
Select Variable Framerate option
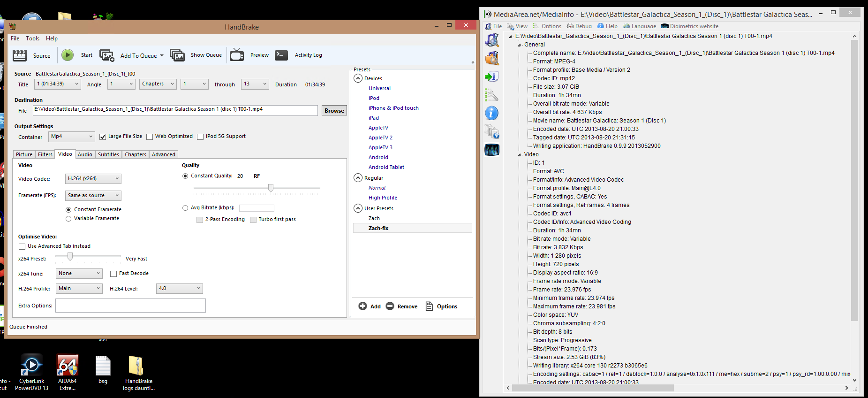pos(68,219)
